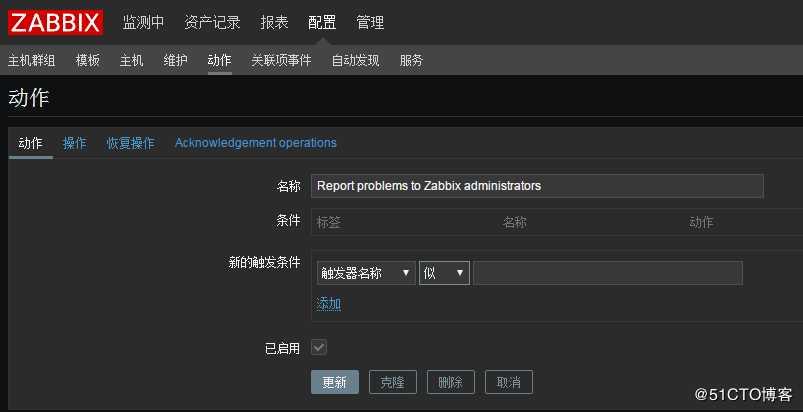Click the 动作 column header in conditions
Viewport: 803px width, 412px height.
tap(701, 223)
